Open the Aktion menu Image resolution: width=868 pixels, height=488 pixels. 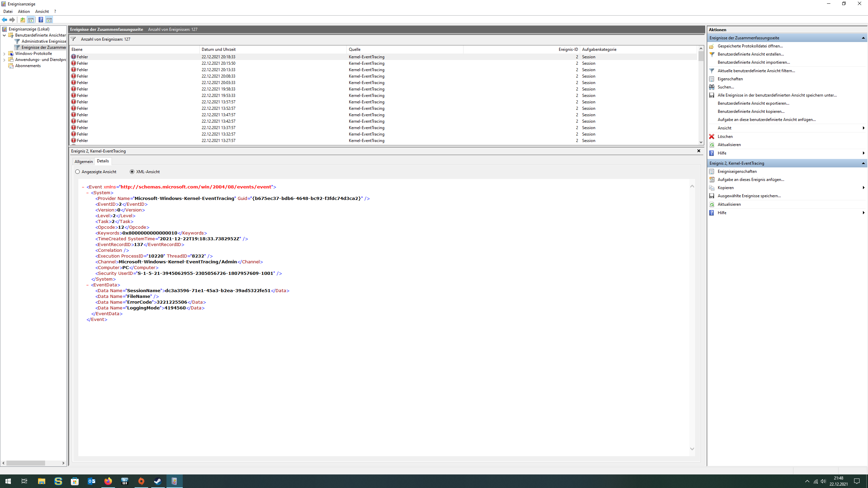24,12
